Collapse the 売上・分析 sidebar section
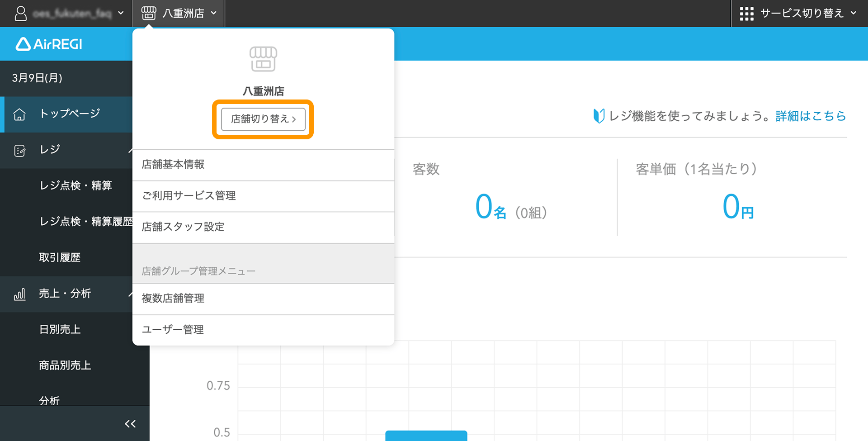868x441 pixels. (x=130, y=294)
